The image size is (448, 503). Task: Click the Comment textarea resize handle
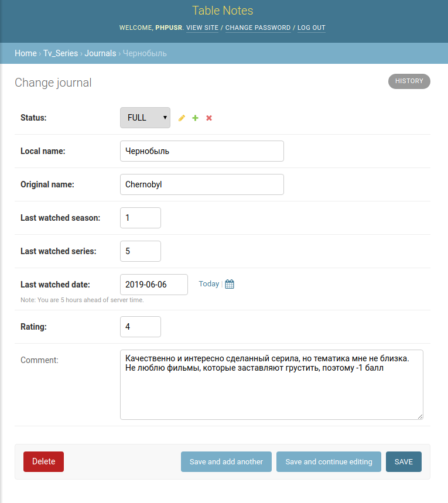coord(420,416)
